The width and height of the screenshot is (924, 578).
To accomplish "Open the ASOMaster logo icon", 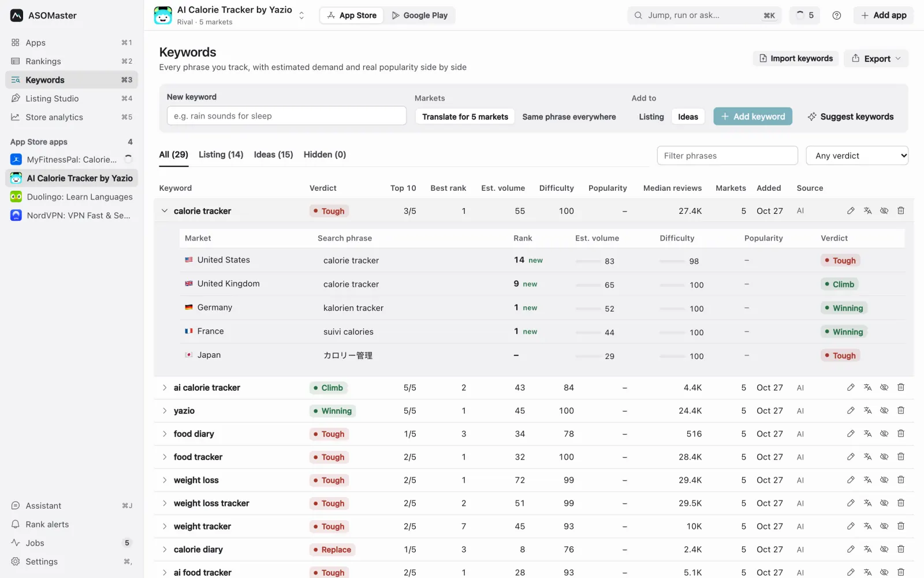I will click(x=17, y=16).
